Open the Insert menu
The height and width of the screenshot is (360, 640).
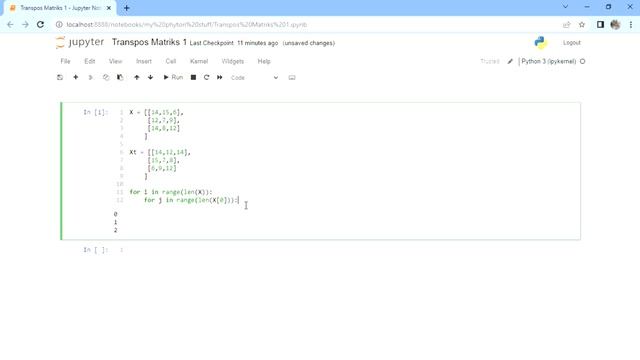144,61
